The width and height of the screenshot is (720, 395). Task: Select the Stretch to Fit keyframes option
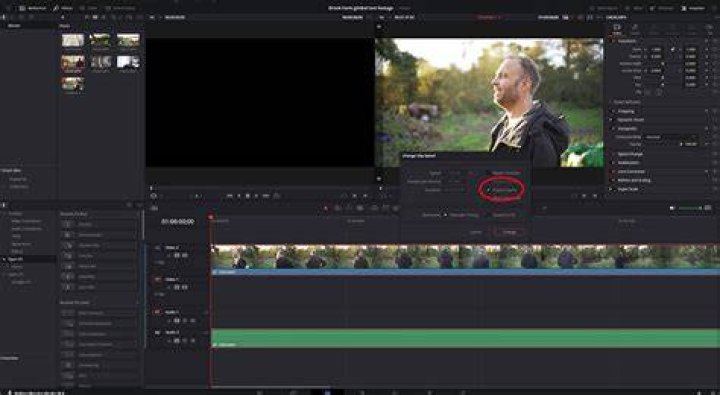point(489,215)
